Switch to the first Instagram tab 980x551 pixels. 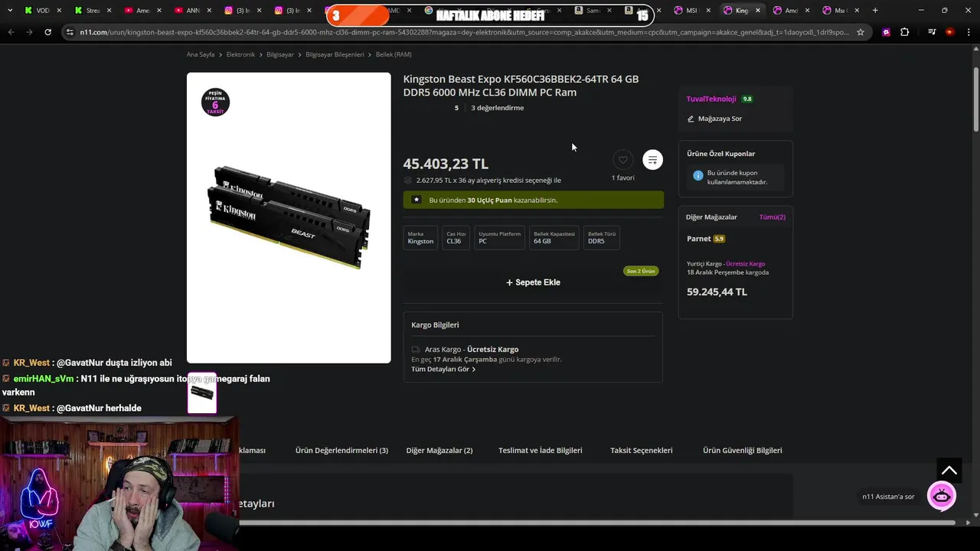(242, 11)
